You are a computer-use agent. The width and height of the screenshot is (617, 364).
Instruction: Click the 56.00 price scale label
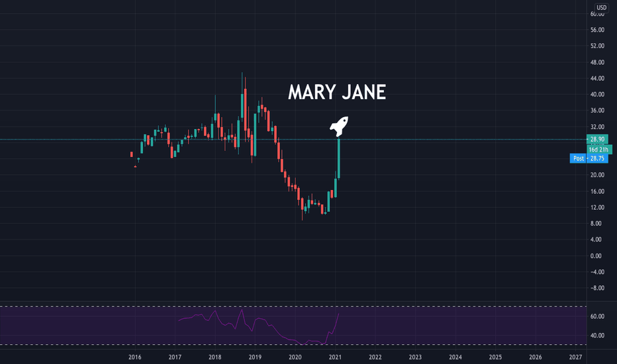tap(597, 30)
